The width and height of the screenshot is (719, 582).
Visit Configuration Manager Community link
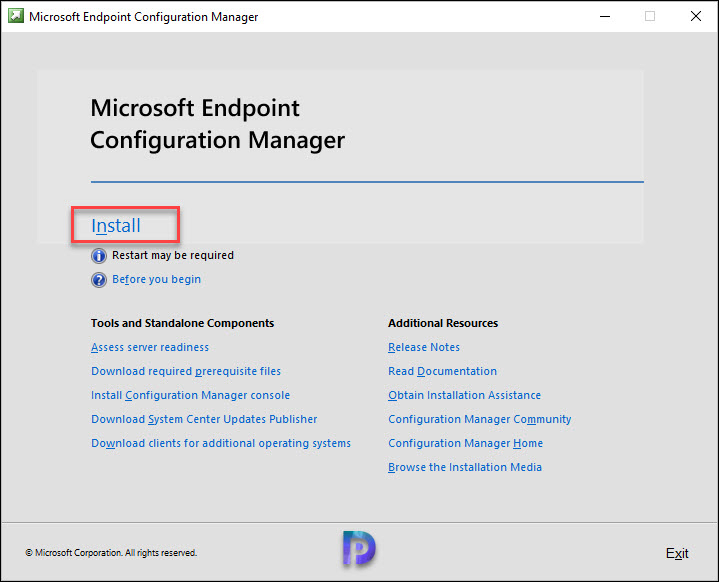point(480,419)
